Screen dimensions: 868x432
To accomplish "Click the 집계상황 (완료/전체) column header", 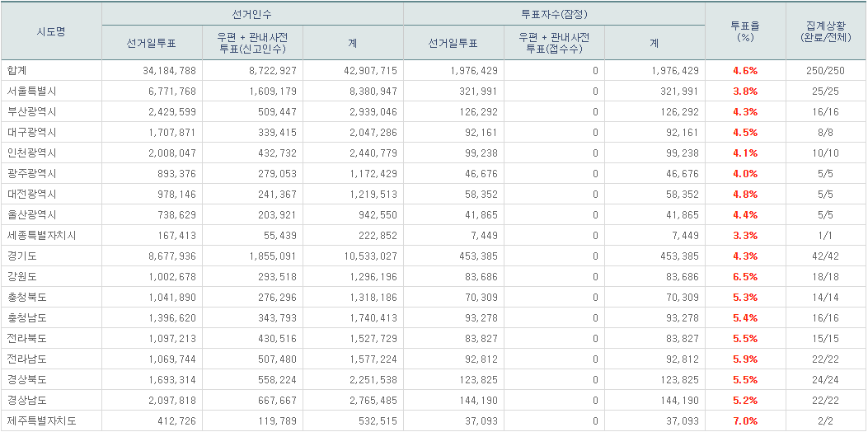I will click(x=825, y=31).
